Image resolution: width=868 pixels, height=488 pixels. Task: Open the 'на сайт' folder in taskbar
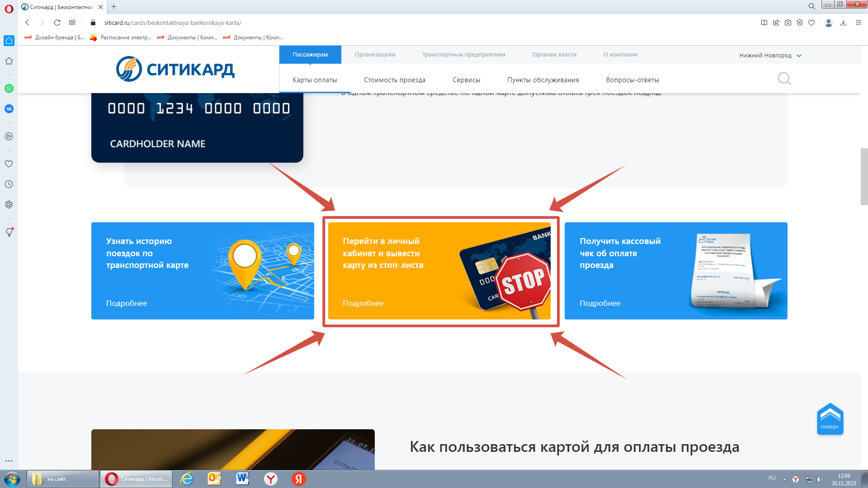63,479
